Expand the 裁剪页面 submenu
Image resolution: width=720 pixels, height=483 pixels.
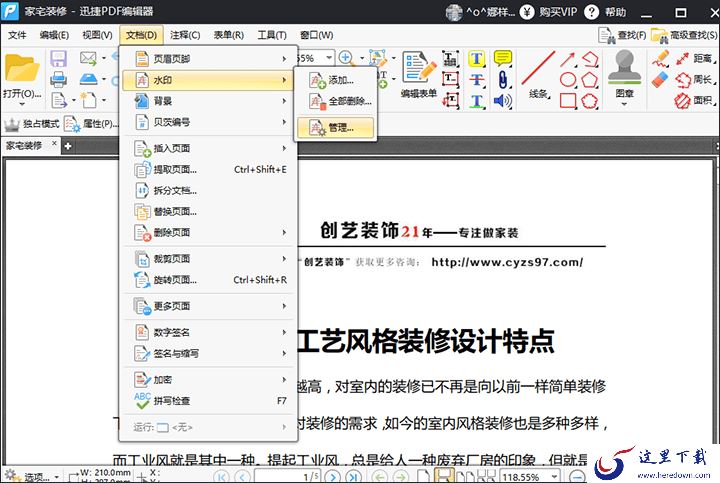coord(208,259)
